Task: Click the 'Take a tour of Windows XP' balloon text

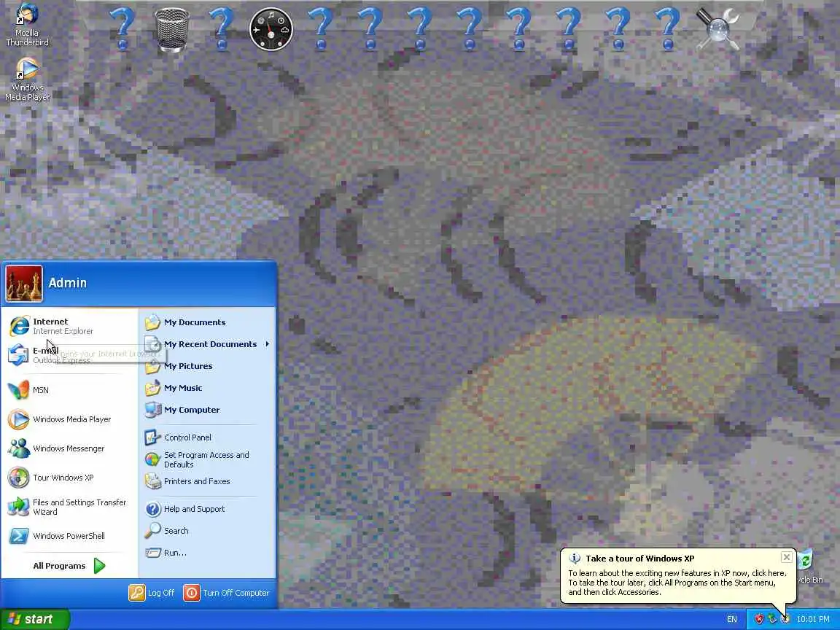Action: click(x=639, y=559)
